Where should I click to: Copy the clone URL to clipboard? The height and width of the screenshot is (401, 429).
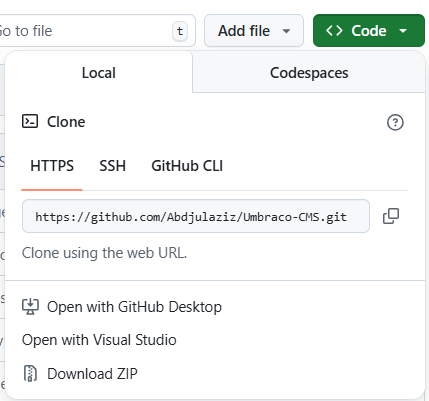click(x=391, y=216)
